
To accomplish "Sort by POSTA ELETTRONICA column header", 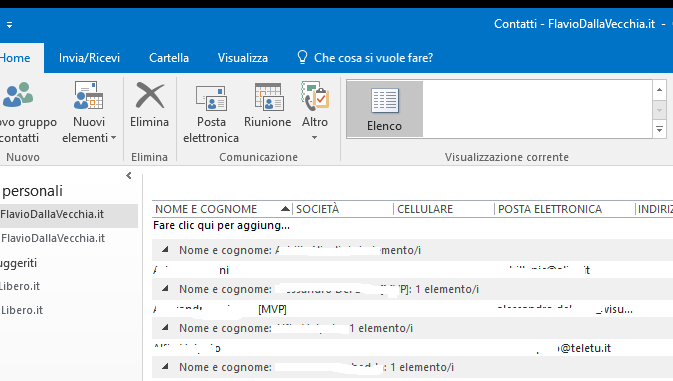I will pyautogui.click(x=565, y=209).
